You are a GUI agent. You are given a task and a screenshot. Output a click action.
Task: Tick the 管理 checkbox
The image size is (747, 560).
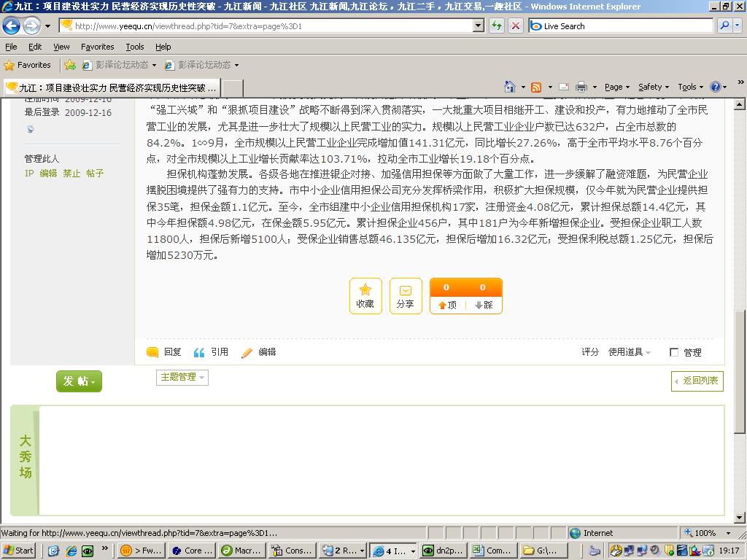click(x=674, y=352)
